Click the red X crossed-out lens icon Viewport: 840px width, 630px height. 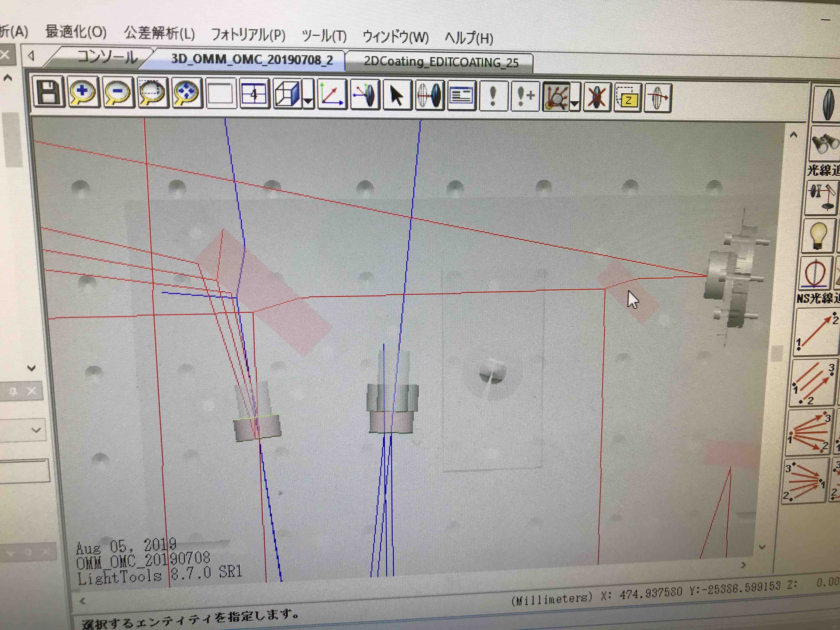pos(597,97)
